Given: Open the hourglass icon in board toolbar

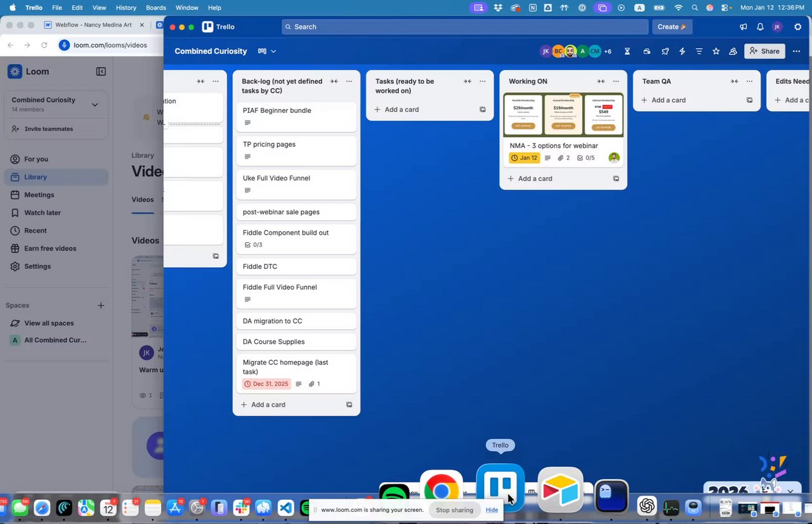Looking at the screenshot, I should pyautogui.click(x=627, y=51).
